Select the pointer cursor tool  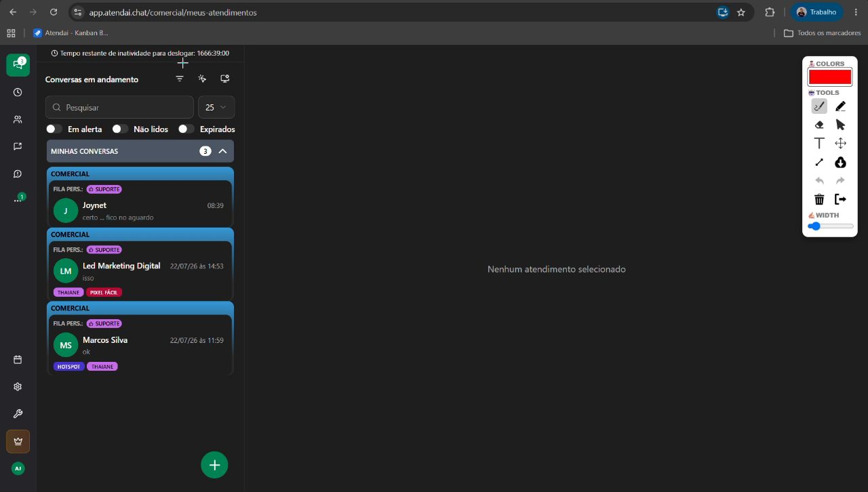point(840,125)
